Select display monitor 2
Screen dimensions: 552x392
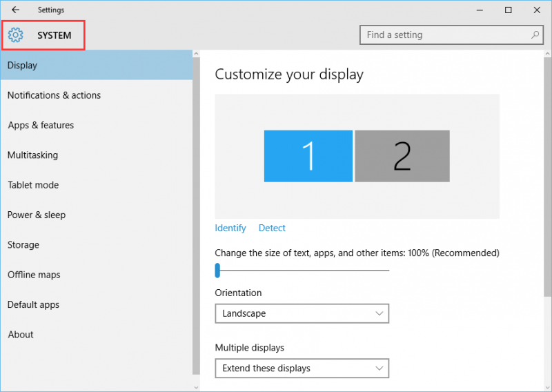pos(402,156)
